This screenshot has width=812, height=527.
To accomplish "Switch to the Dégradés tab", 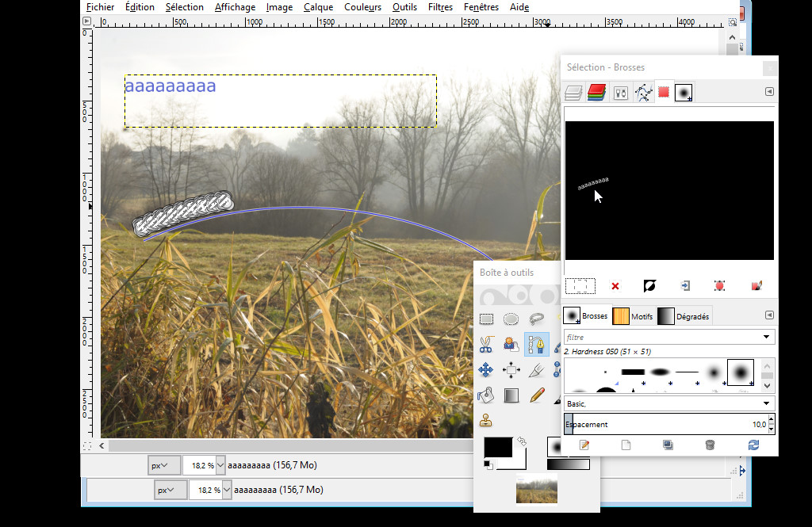I will 684,316.
